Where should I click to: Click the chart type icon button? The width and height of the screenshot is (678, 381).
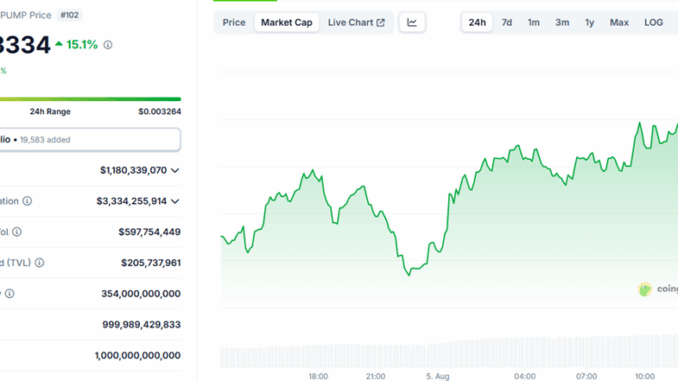(412, 22)
